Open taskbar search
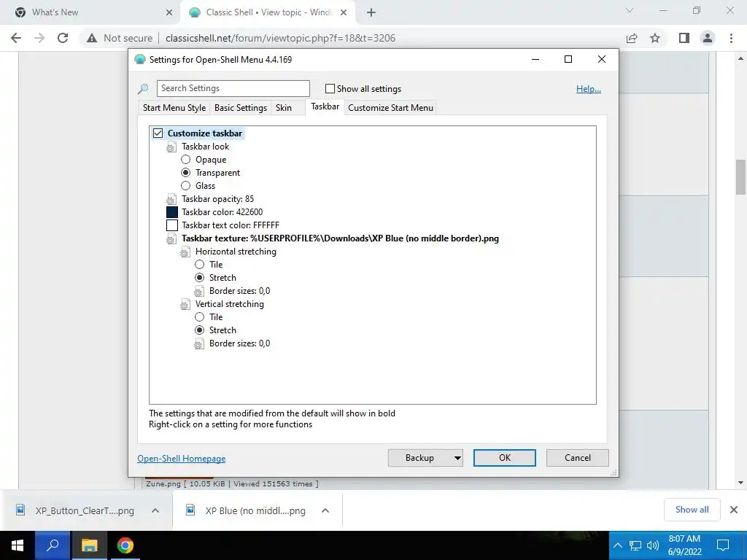Image resolution: width=747 pixels, height=560 pixels. pyautogui.click(x=53, y=545)
